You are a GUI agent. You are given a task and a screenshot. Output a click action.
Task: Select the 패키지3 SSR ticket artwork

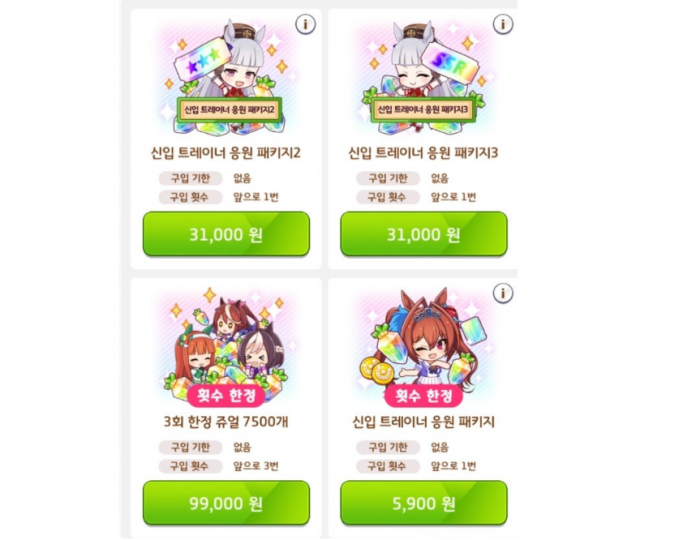[424, 76]
